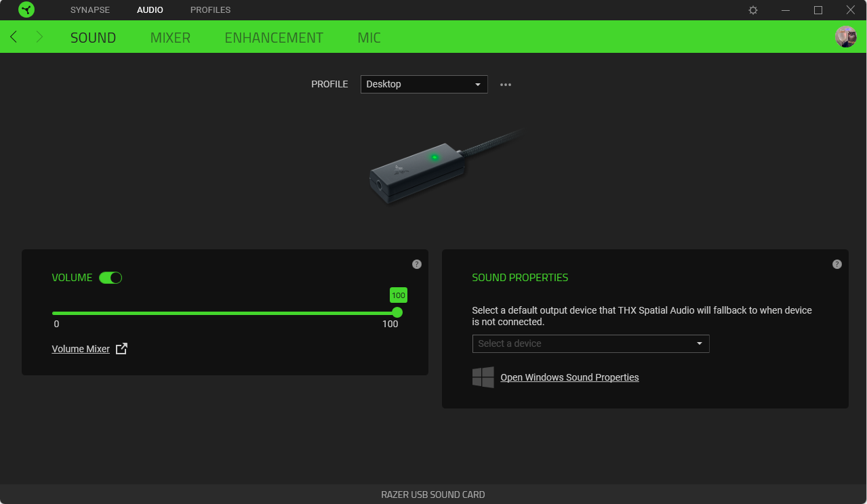867x504 pixels.
Task: Go to the Mic sub-tab
Action: (369, 37)
